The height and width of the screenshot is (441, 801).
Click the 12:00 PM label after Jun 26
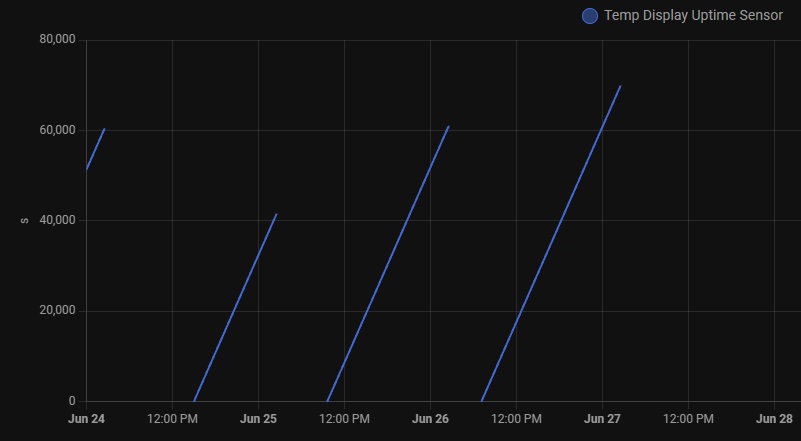click(516, 419)
